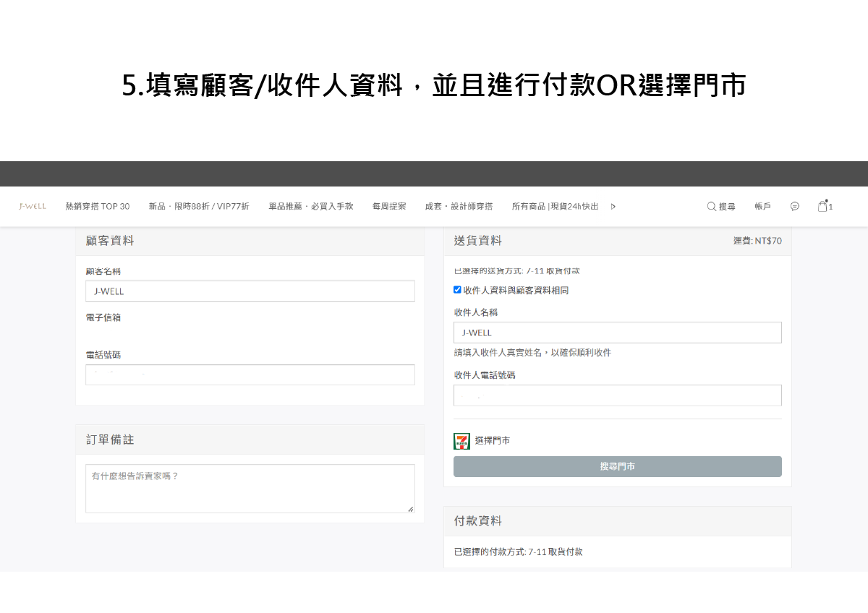Open the 帳戶 account link
Viewport: 868px width, 613px height.
(762, 207)
